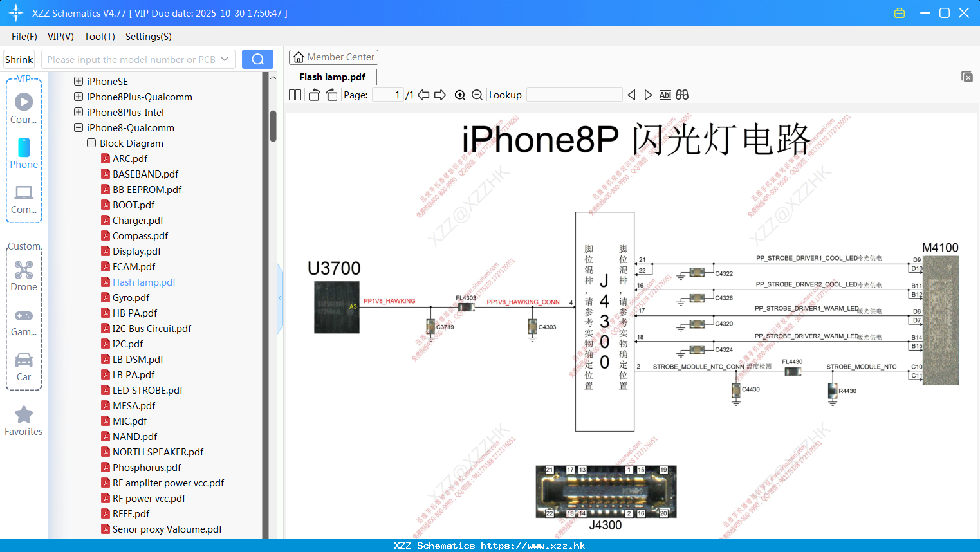This screenshot has width=980, height=552.
Task: Open I2C Bus Circuit.pdf
Action: 152,328
